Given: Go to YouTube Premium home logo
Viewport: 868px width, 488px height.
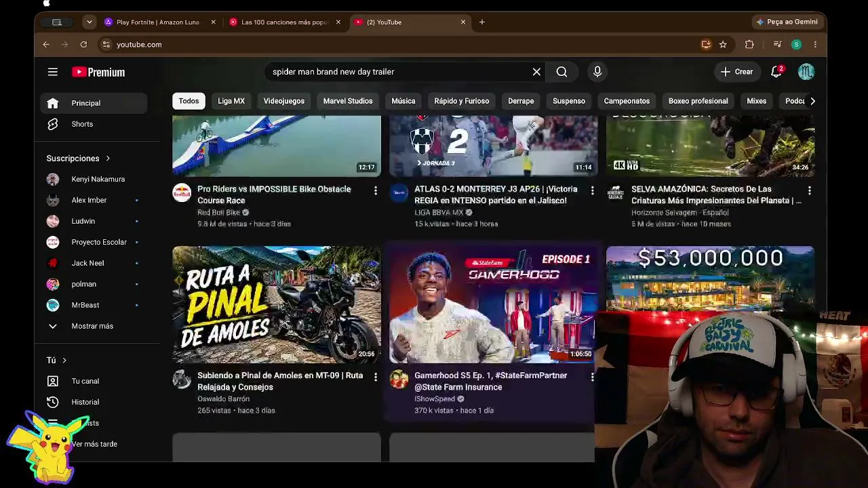Looking at the screenshot, I should 98,72.
